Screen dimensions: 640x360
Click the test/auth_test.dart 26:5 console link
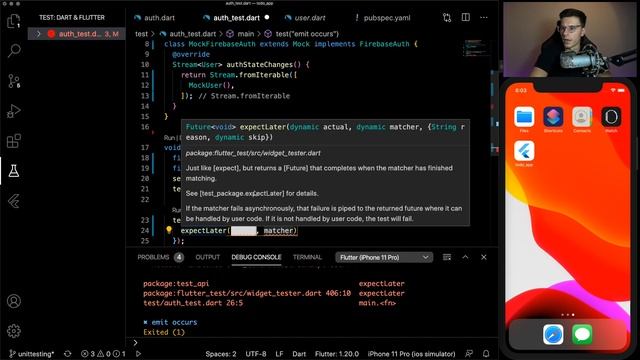[193, 303]
